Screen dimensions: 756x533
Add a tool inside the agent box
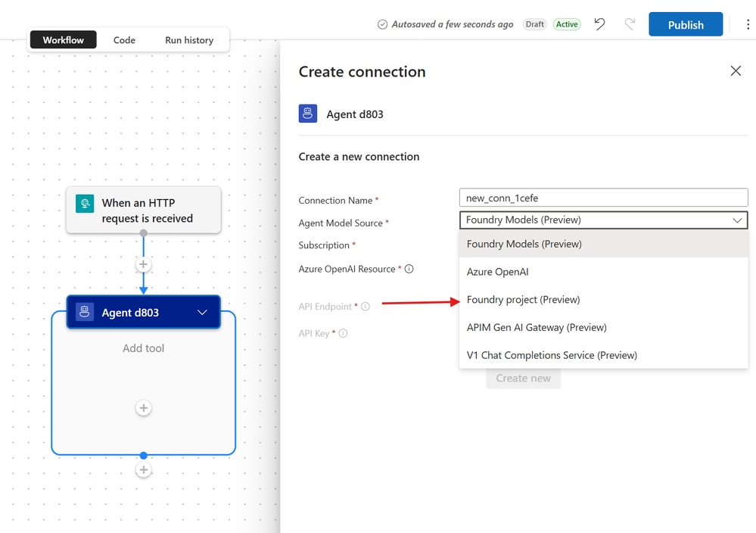click(143, 407)
